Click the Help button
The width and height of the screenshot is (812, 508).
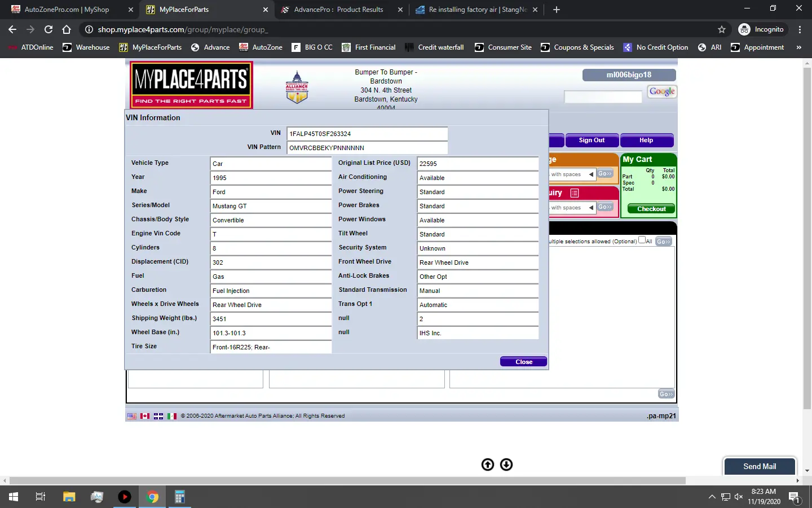tap(646, 140)
